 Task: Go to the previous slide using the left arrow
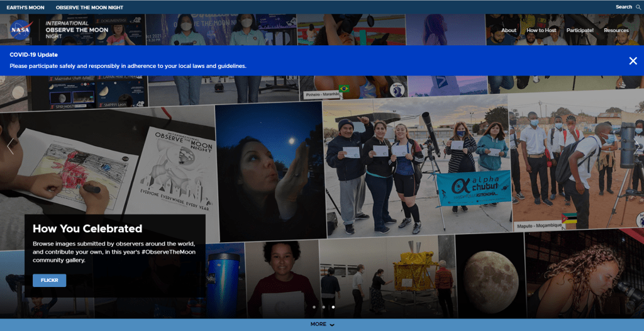pyautogui.click(x=10, y=147)
